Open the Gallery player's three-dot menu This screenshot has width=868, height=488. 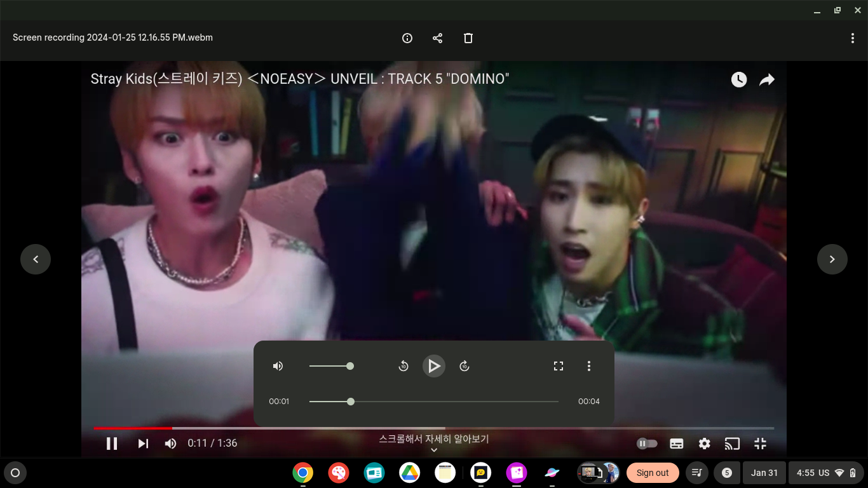pos(589,366)
